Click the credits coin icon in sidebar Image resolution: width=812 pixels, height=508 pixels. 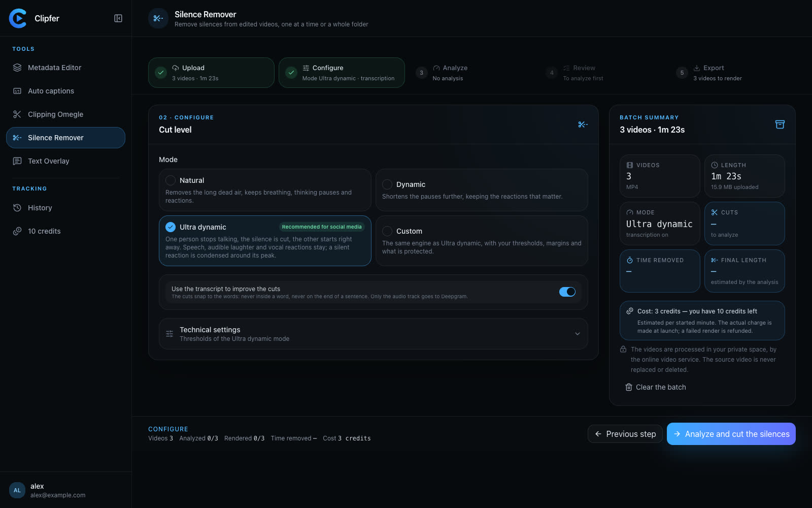point(17,231)
